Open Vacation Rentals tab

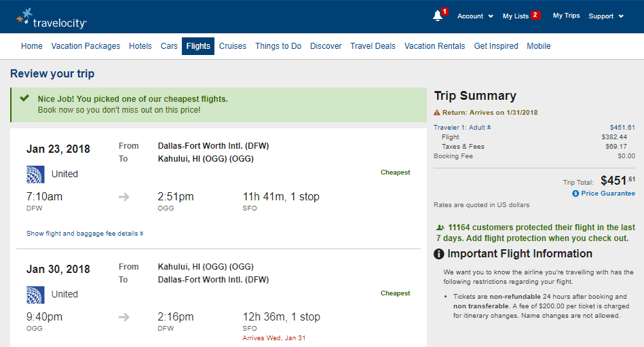[434, 46]
